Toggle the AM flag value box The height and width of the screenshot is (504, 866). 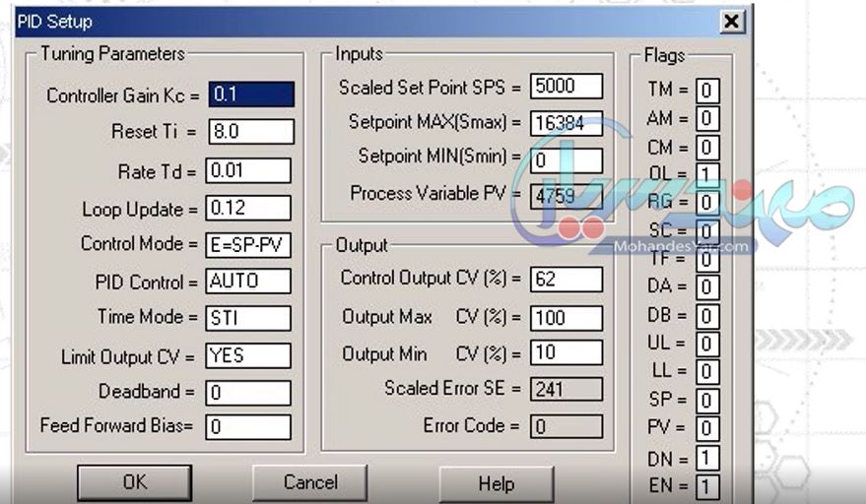(707, 119)
